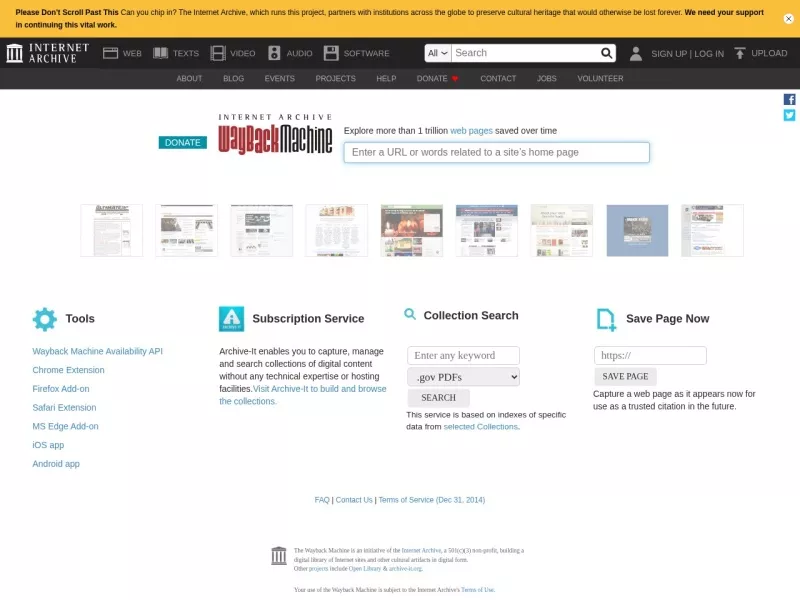
Task: Open the Chrome Extension link
Action: (68, 370)
